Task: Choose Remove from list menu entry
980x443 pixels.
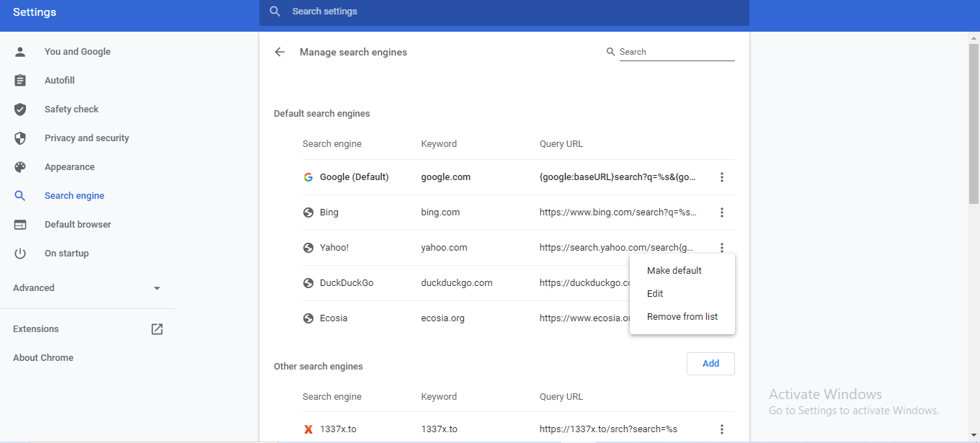Action: (682, 317)
